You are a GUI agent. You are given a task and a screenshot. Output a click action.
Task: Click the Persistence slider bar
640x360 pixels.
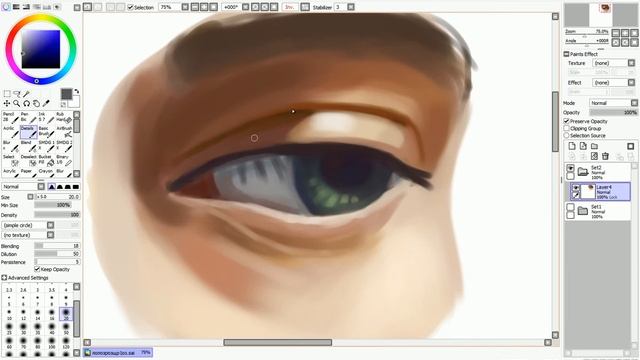coord(57,262)
